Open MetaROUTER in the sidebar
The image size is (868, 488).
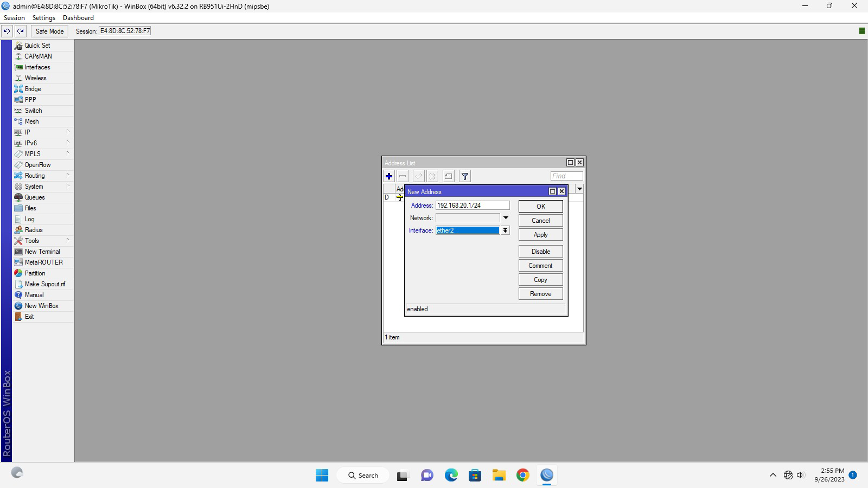click(x=43, y=262)
